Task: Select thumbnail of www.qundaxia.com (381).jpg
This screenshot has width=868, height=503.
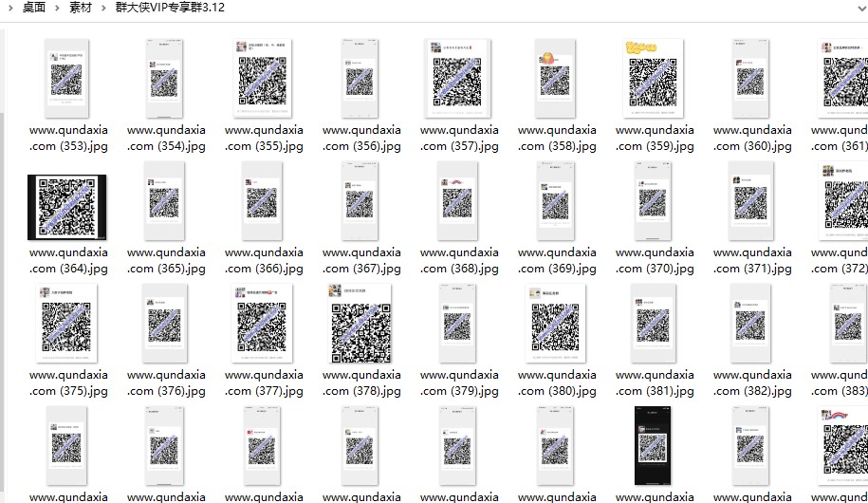Action: pyautogui.click(x=654, y=323)
